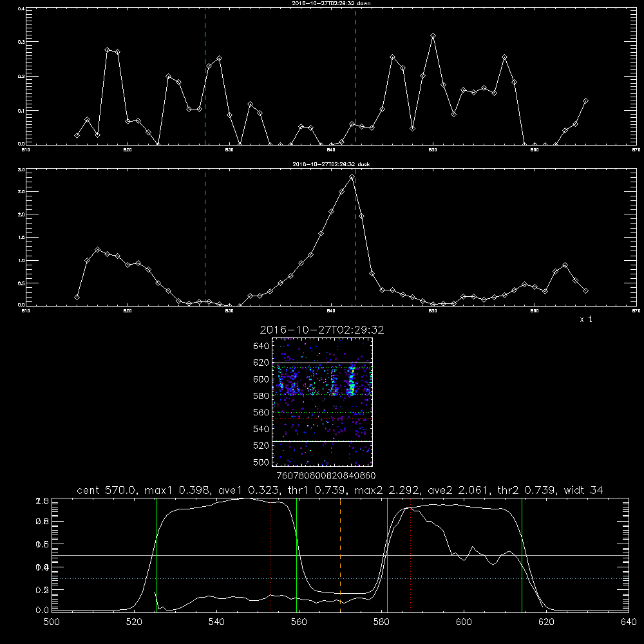Click the first diamond point of the dawn curve
This screenshot has height=644, width=644.
click(77, 135)
